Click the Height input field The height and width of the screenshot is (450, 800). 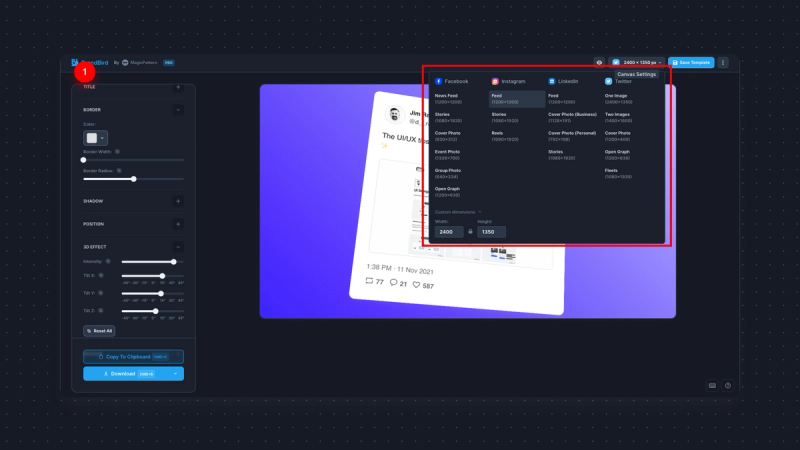[491, 232]
